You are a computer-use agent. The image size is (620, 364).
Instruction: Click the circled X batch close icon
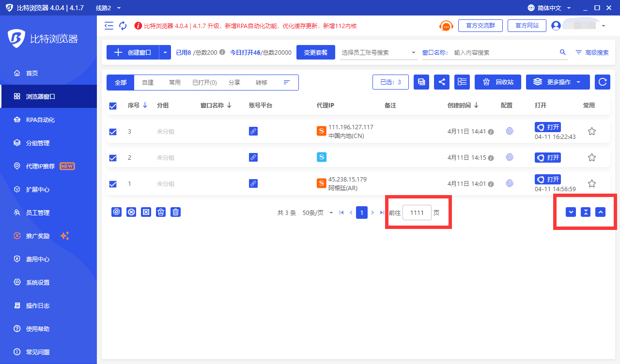[131, 212]
